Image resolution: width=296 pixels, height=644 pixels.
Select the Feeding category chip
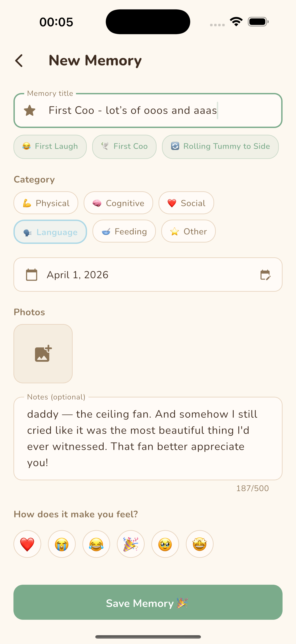tap(124, 231)
